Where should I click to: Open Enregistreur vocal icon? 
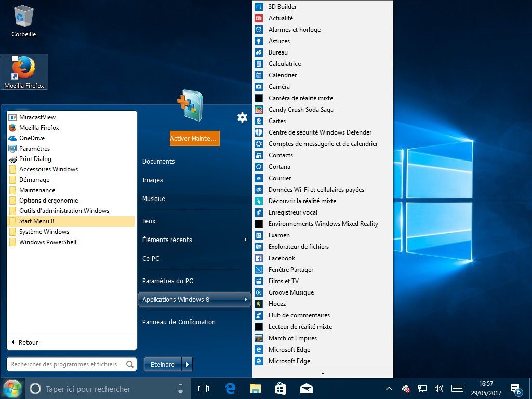tap(259, 212)
